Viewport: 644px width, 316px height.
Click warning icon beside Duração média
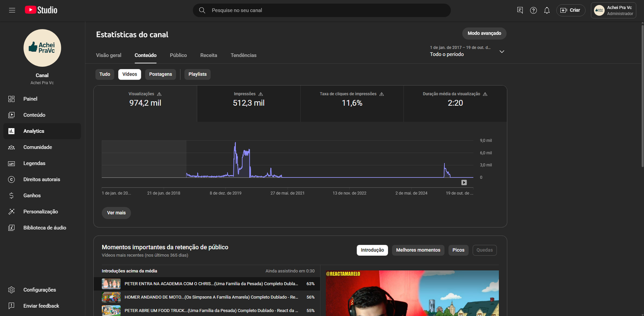coord(485,94)
